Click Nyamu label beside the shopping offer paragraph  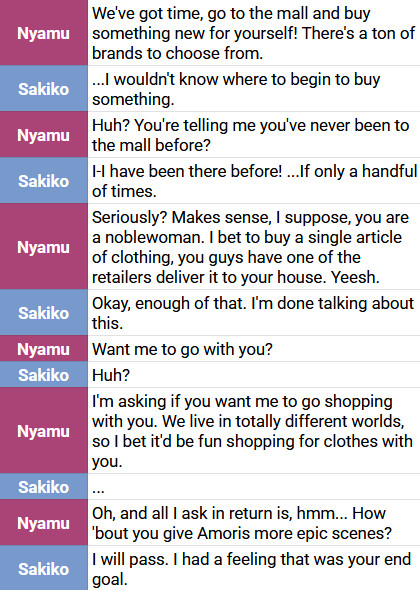(x=43, y=430)
